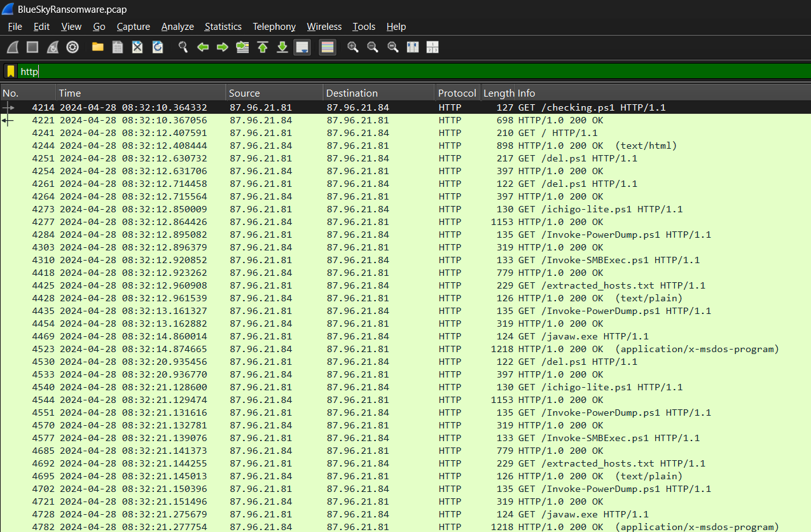The height and width of the screenshot is (532, 811).
Task: Toggle auto-scroll during live capture
Action: point(302,47)
